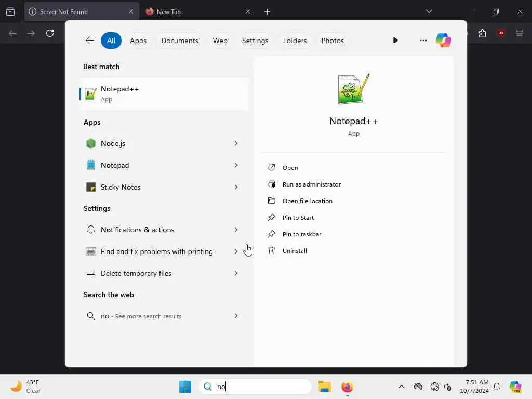Reload the page in Firefox
Viewport: 532px width, 399px height.
[x=50, y=33]
